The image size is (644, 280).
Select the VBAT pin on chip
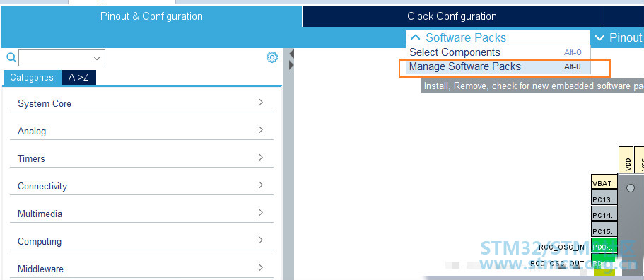click(604, 183)
